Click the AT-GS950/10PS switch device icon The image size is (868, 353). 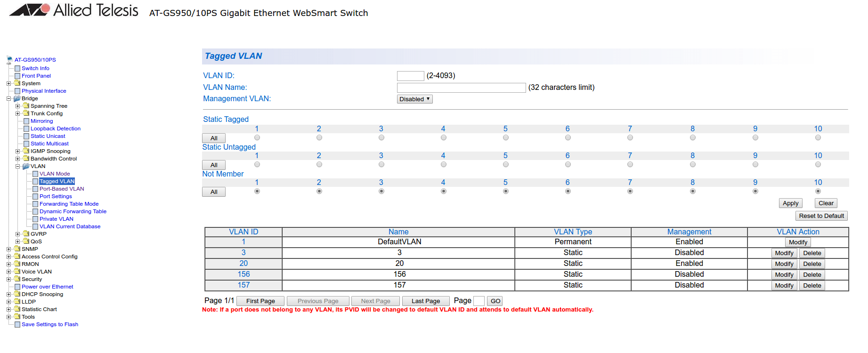pos(9,60)
